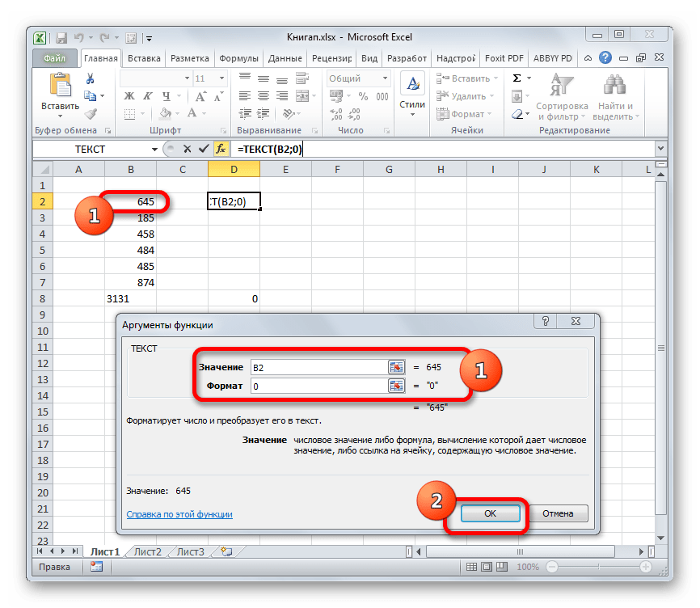Screen dimensions: 700x608
Task: Toggle bold formatting (Ж)
Action: 129,96
